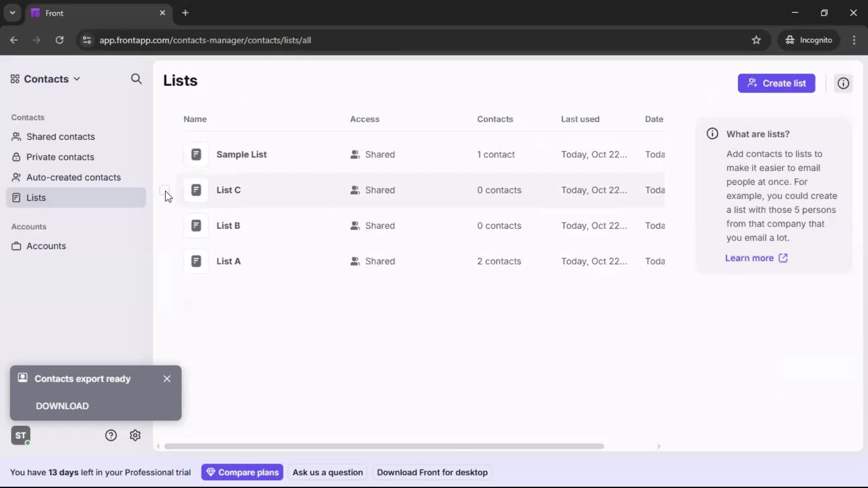Check the checkbox for List C

coord(165,190)
